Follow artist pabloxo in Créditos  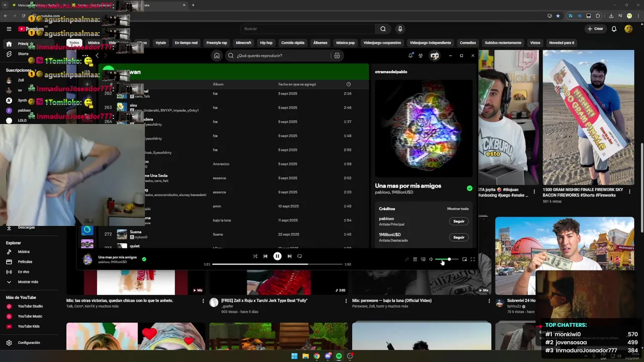click(459, 221)
